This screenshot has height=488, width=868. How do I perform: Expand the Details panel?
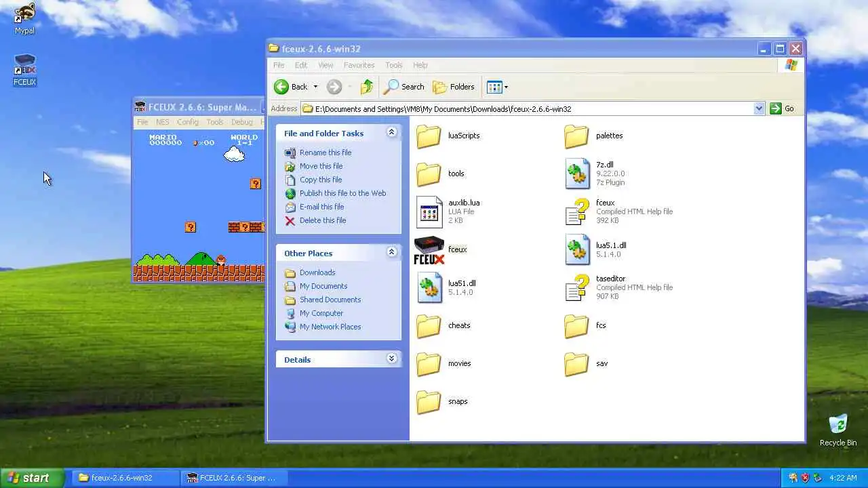[x=391, y=359]
